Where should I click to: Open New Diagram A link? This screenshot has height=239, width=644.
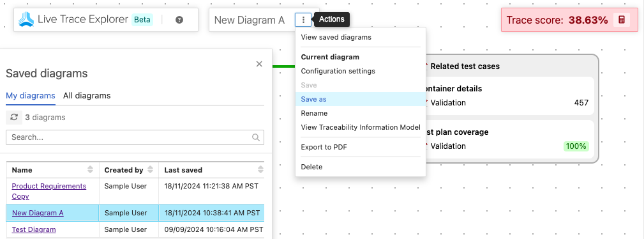pyautogui.click(x=38, y=213)
